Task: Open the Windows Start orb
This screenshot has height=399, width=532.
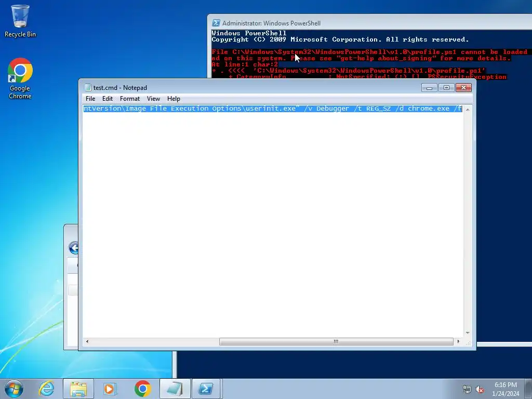Action: (x=14, y=389)
